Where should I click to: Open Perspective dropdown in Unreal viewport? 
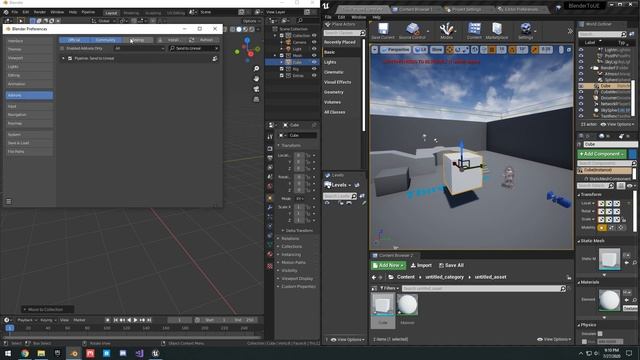click(x=396, y=50)
